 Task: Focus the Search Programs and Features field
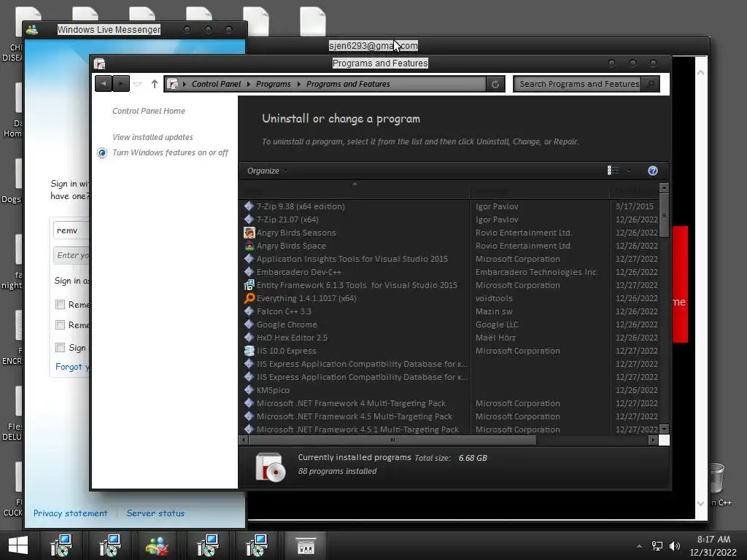tap(578, 84)
